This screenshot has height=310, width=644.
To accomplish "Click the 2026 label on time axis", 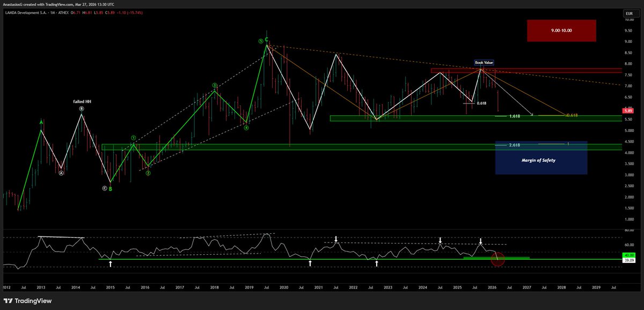I will [x=492, y=287].
